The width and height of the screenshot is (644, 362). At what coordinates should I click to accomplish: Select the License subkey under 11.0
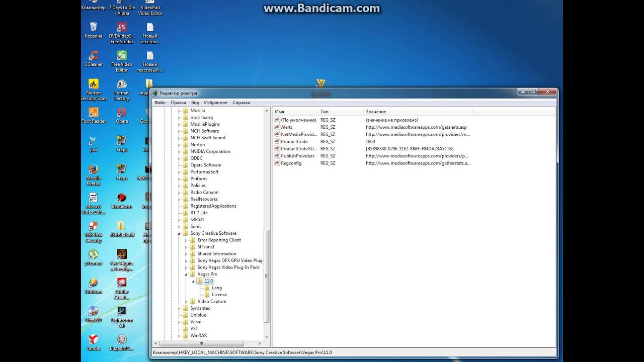pos(219,295)
